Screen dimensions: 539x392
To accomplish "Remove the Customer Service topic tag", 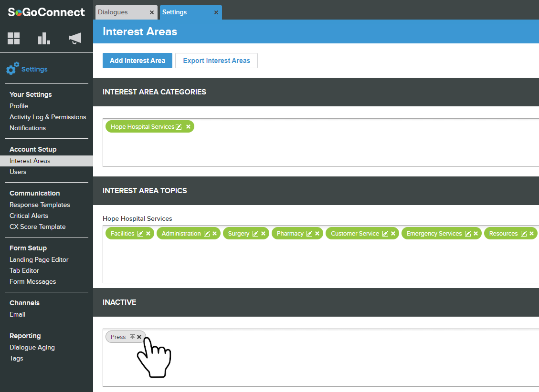I will [x=393, y=234].
